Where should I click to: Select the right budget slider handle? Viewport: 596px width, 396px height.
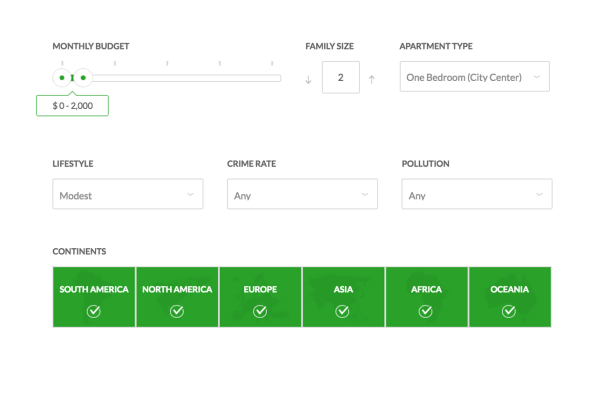point(83,78)
